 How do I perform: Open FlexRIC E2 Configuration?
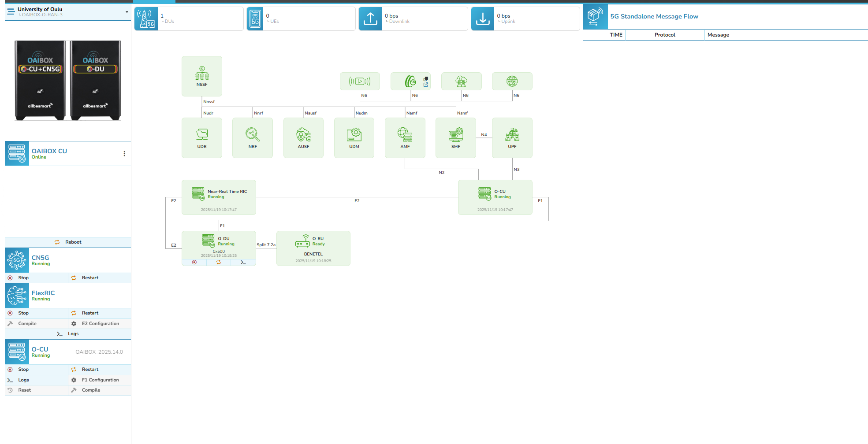pyautogui.click(x=100, y=324)
